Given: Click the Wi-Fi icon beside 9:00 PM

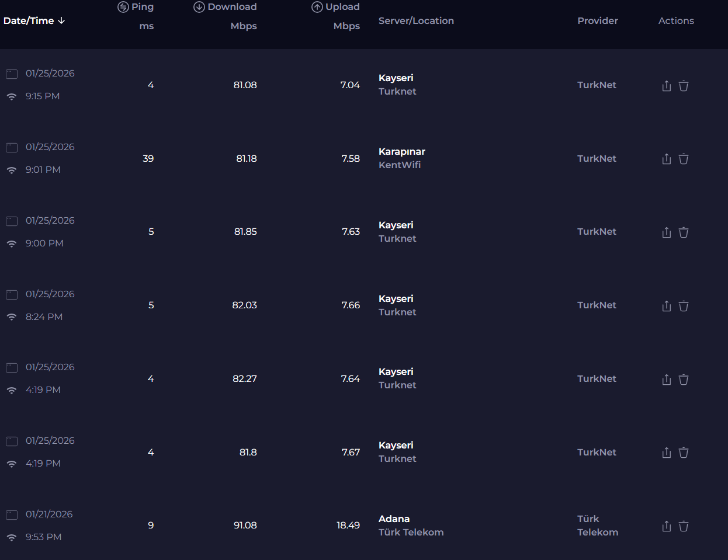Looking at the screenshot, I should tap(12, 244).
